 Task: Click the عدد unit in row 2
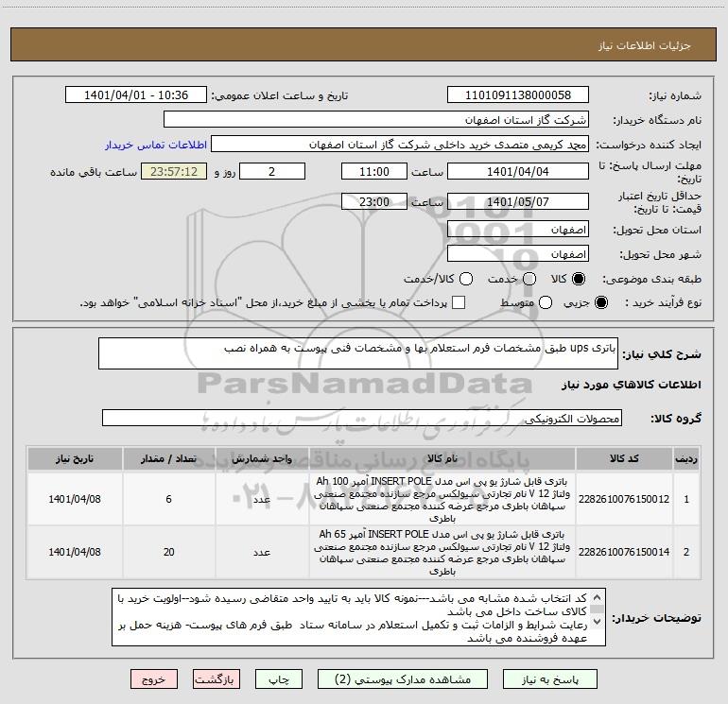262,552
